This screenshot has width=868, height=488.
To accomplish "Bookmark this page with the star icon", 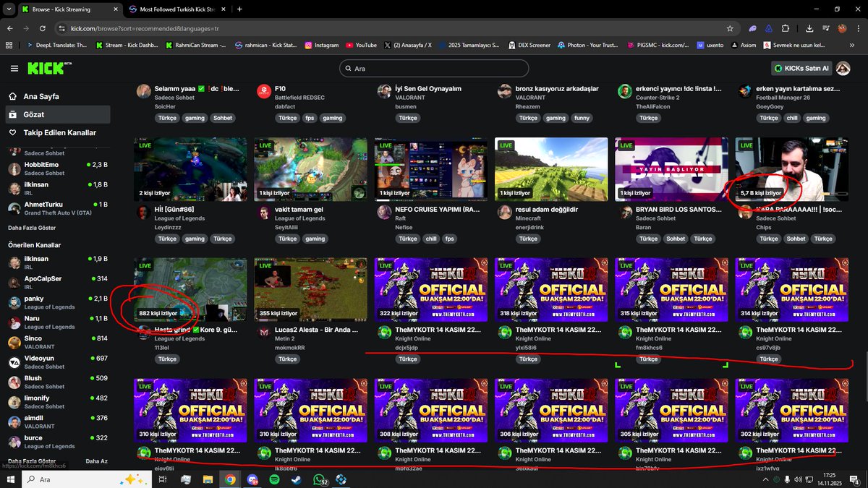I will (730, 28).
